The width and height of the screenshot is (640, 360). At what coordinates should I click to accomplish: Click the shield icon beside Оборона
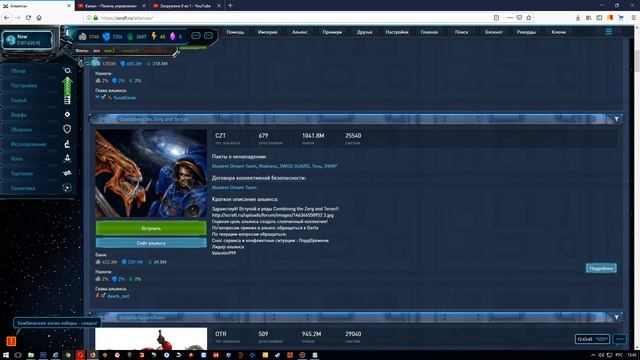click(x=67, y=129)
